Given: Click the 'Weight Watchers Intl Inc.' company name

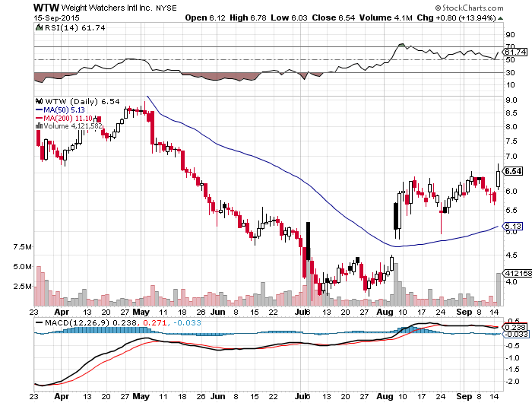Looking at the screenshot, I should pos(107,8).
